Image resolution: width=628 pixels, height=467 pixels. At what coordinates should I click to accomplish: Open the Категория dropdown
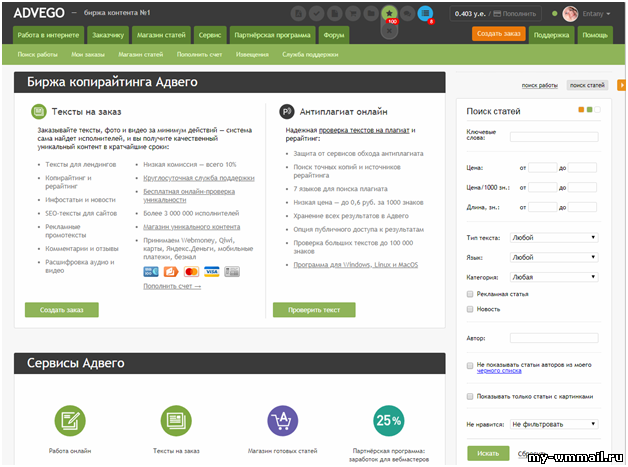(x=554, y=277)
